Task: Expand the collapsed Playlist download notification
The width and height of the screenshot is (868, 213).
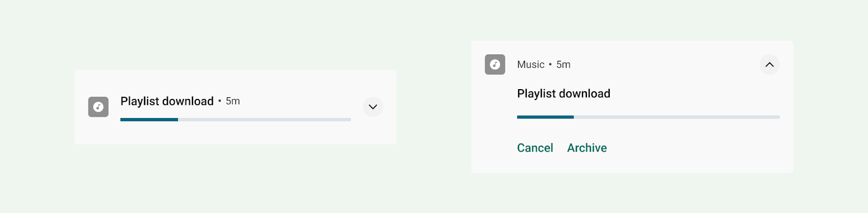Action: click(373, 107)
